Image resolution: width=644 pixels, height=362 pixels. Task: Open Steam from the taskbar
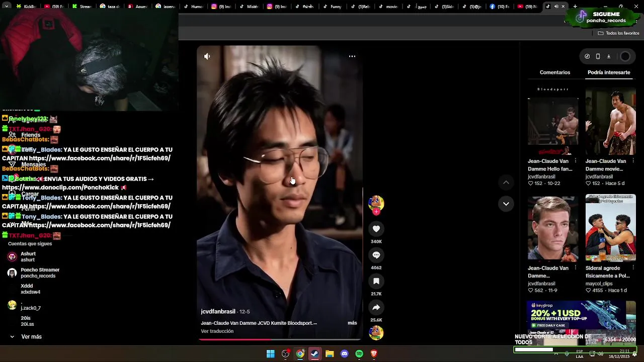pyautogui.click(x=314, y=354)
